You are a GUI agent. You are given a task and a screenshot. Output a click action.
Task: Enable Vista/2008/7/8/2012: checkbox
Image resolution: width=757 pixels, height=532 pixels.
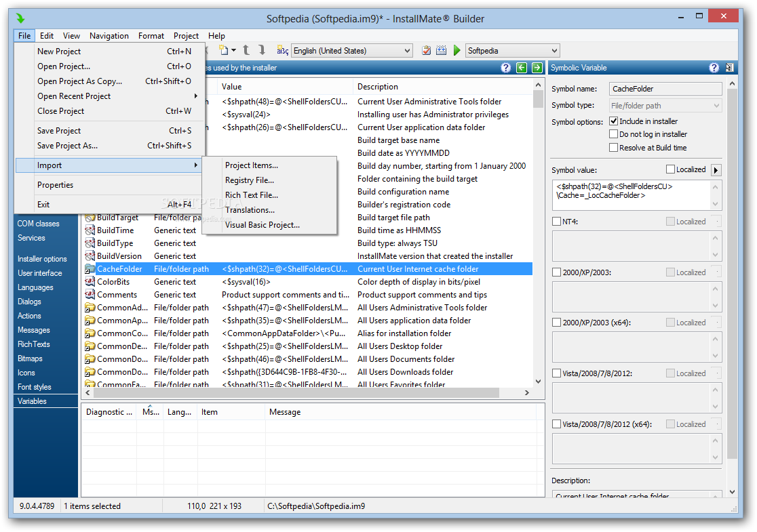556,373
